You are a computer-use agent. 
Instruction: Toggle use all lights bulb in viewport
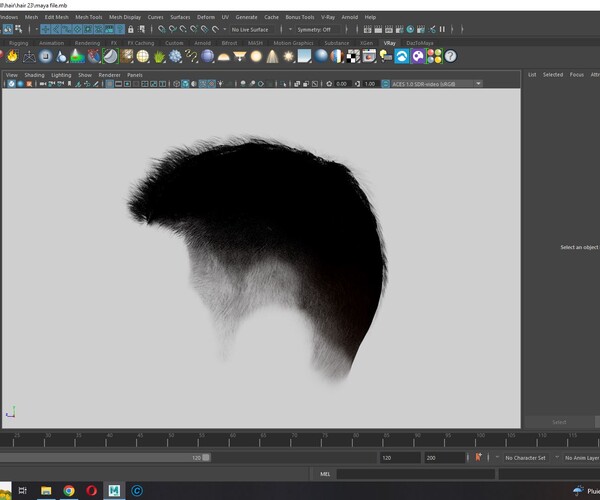point(221,84)
